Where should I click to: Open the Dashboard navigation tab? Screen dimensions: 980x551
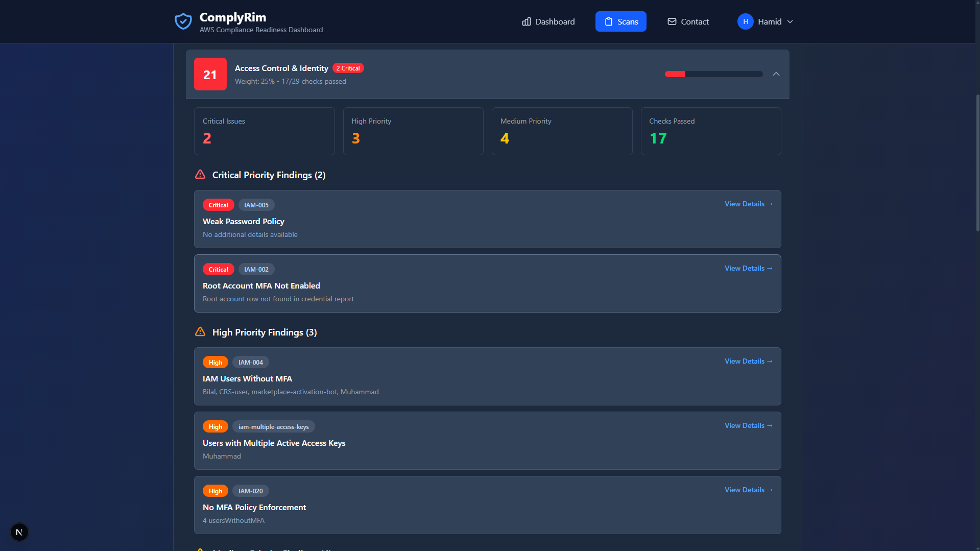[548, 21]
